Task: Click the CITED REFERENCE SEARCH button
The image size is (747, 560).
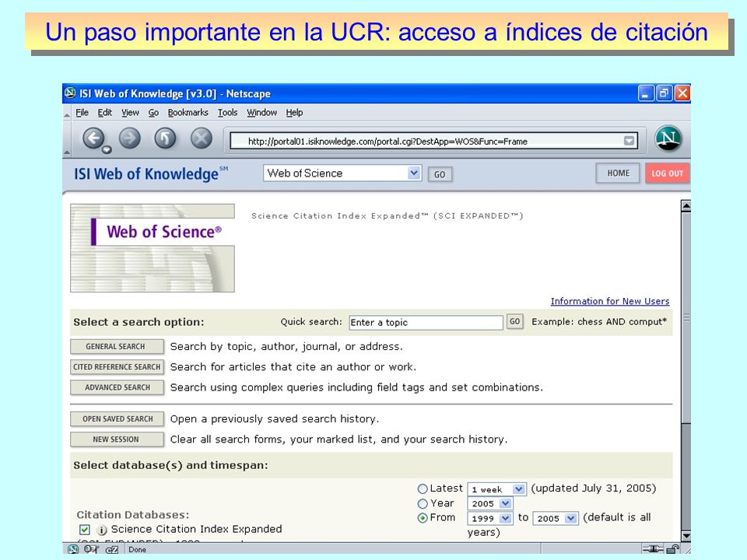Action: click(117, 366)
